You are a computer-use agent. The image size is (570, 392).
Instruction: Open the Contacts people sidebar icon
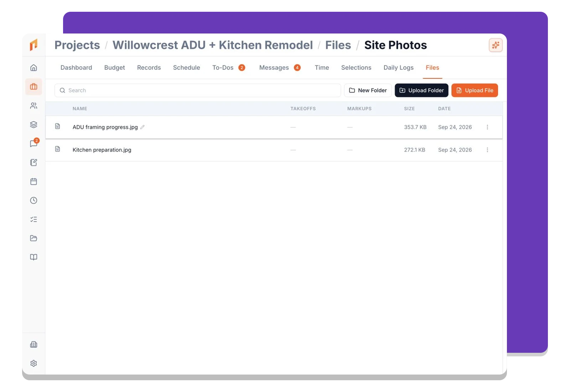click(x=33, y=105)
